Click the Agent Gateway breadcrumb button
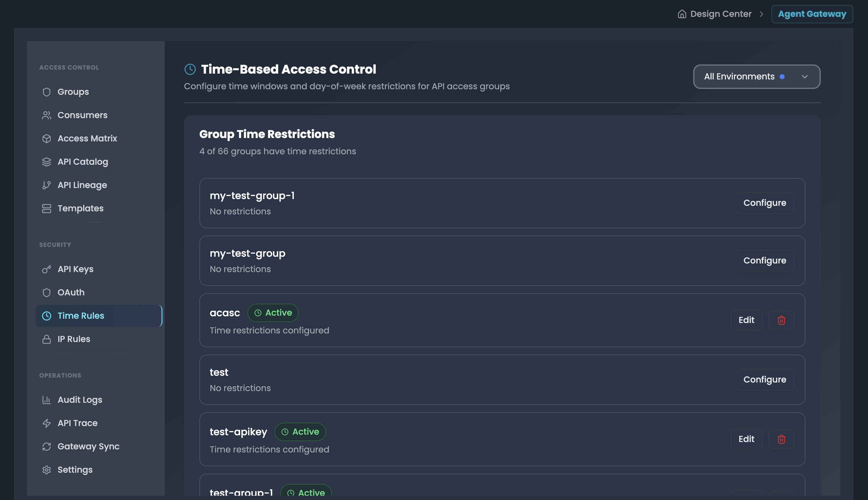 point(812,14)
